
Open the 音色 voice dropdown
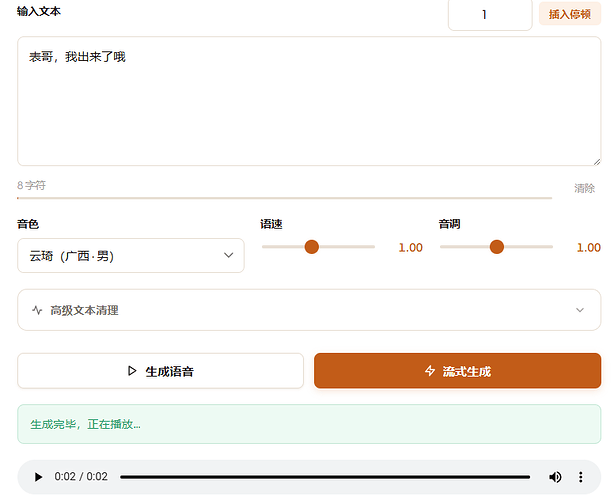[x=131, y=256]
